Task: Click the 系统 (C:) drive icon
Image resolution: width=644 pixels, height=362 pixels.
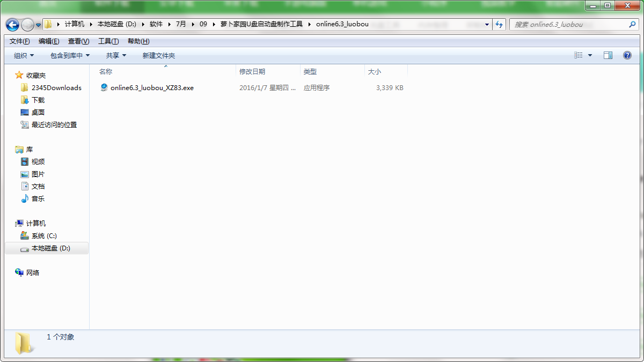Action: coord(25,235)
